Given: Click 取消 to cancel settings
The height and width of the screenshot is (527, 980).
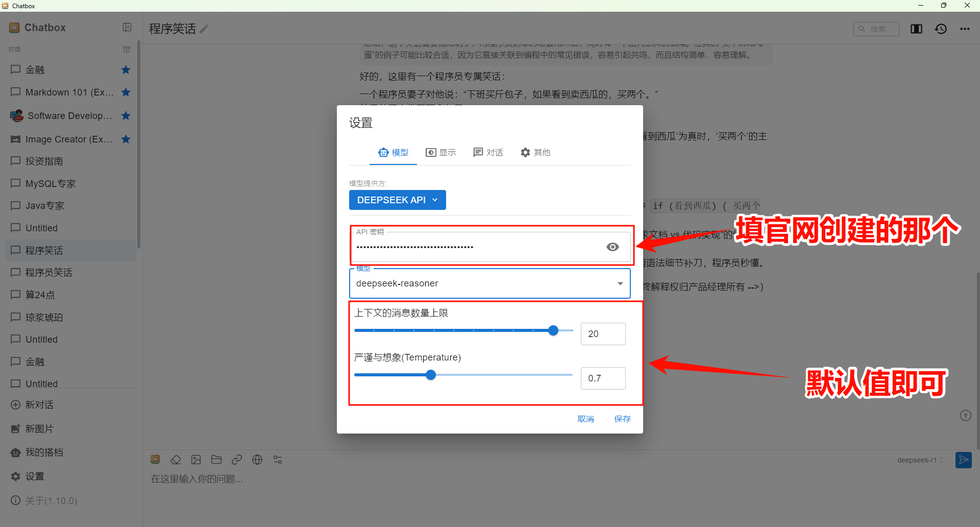Looking at the screenshot, I should 585,419.
